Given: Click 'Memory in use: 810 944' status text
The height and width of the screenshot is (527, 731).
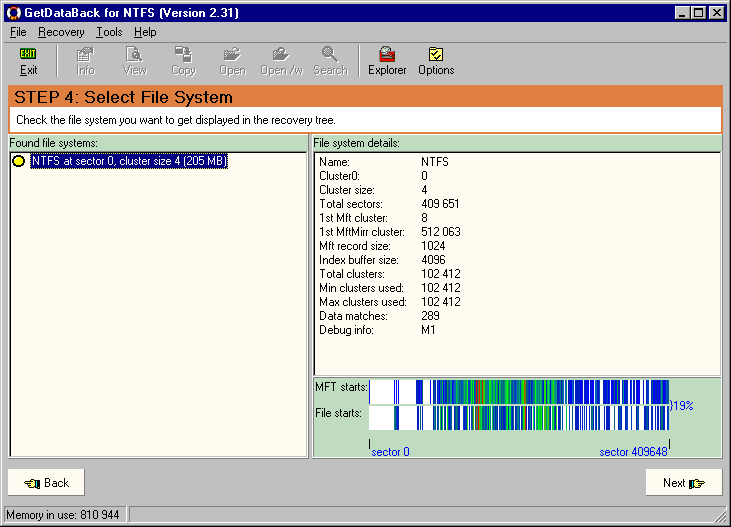Looking at the screenshot, I should pyautogui.click(x=62, y=515).
